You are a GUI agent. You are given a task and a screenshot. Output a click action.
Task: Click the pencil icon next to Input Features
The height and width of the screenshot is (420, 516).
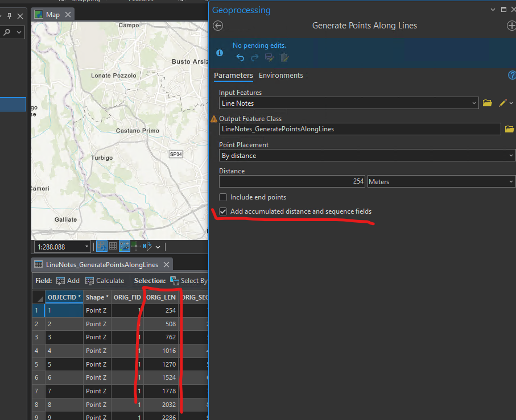502,103
